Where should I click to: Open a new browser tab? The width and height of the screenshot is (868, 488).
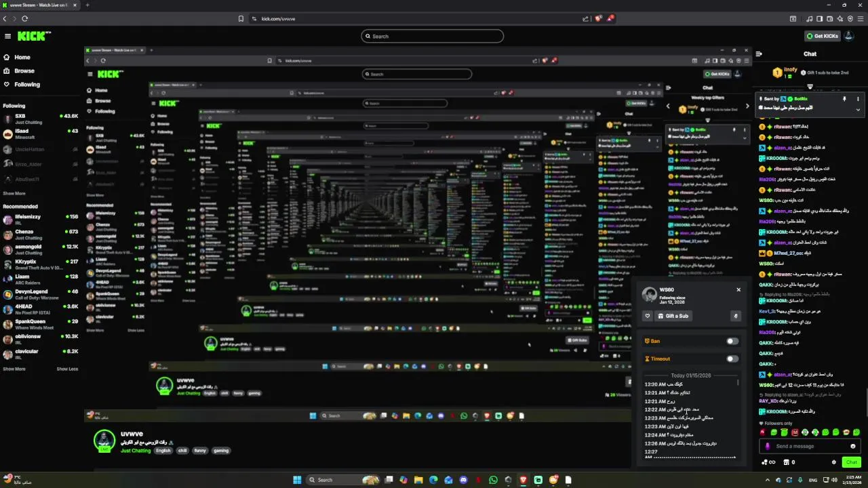(x=87, y=5)
